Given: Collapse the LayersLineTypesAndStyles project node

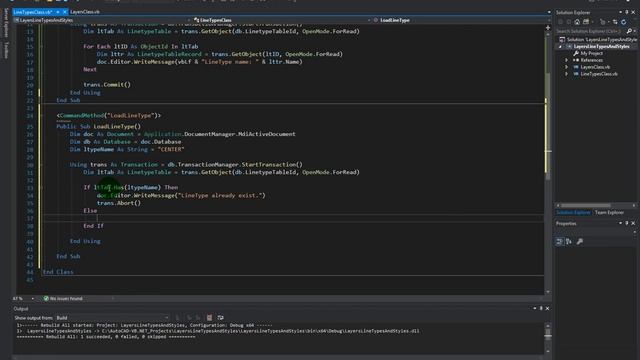Looking at the screenshot, I should coord(560,47).
